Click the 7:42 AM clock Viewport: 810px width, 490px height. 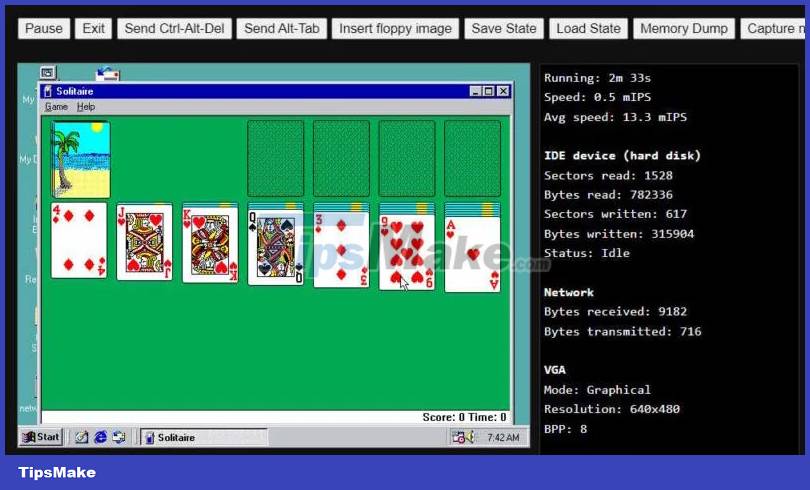click(503, 438)
